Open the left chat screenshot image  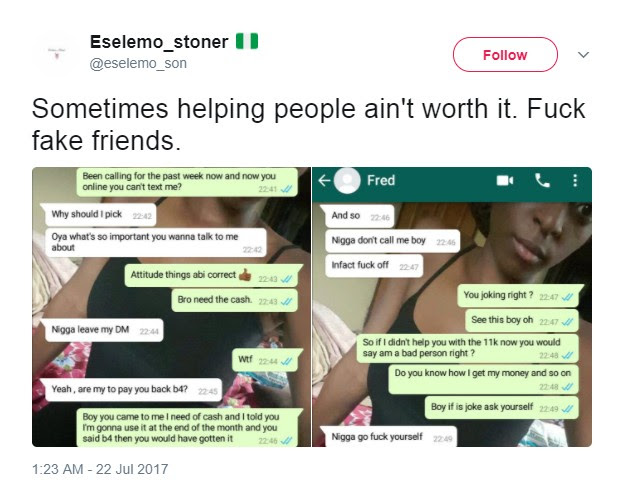[x=171, y=307]
